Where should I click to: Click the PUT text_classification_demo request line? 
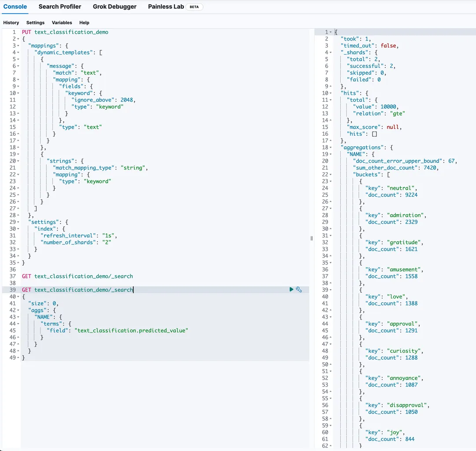pyautogui.click(x=65, y=32)
